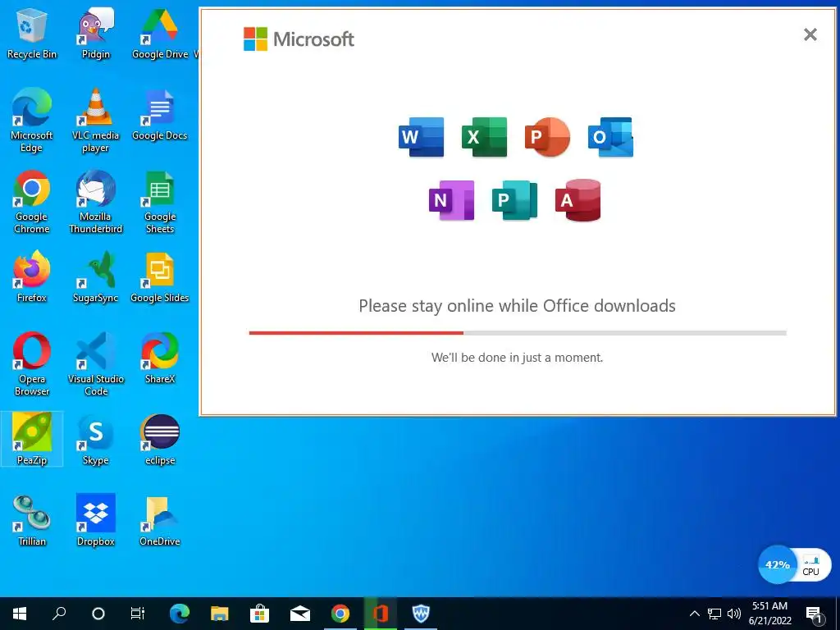Click the Office download progress bar
The image size is (840, 630).
point(518,333)
